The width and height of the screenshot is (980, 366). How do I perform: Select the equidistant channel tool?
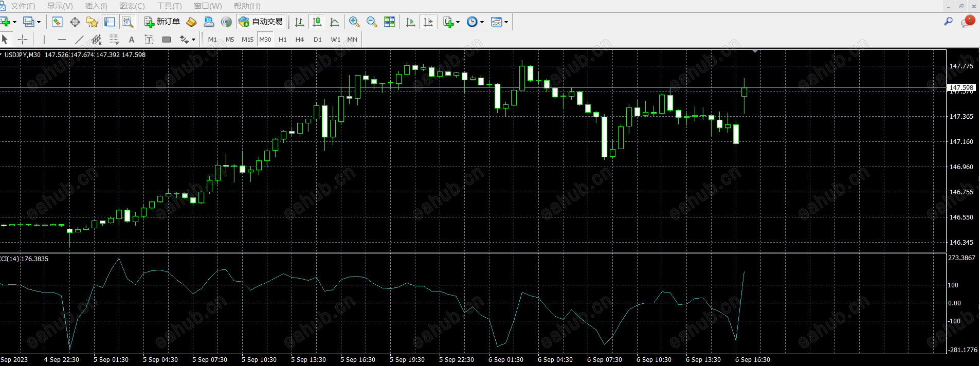pyautogui.click(x=97, y=39)
